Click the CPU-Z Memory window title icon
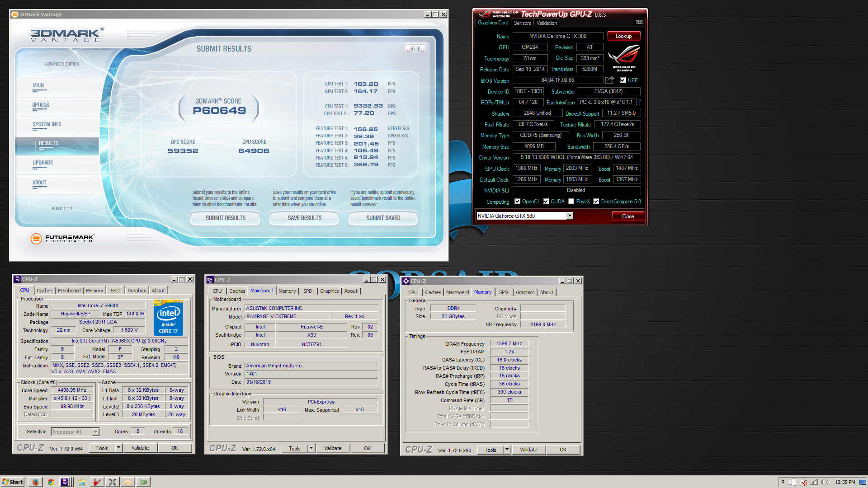Screen dimensions: 868x488 (x=406, y=281)
